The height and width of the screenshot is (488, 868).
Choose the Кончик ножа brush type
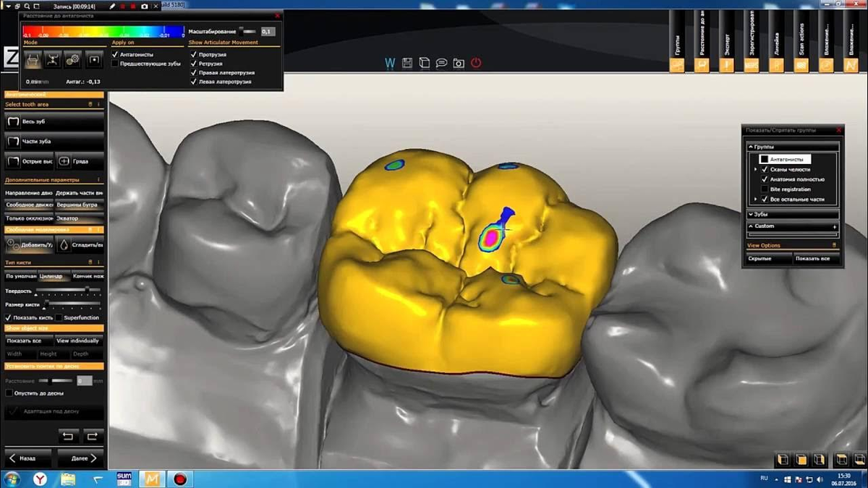[x=88, y=276]
